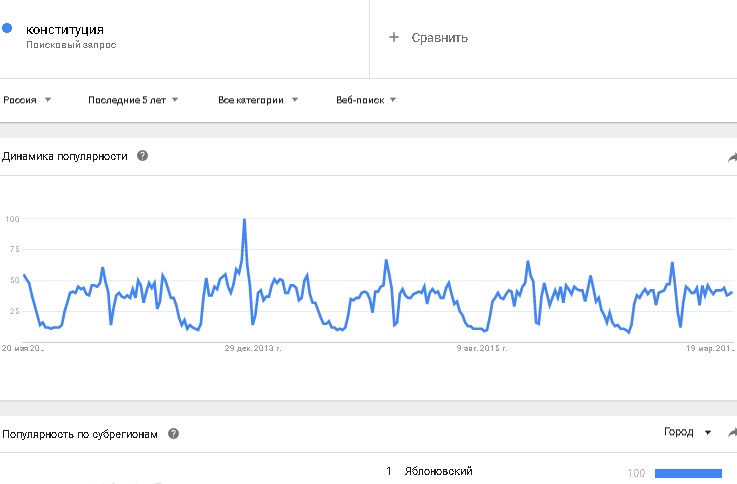
Task: Expand the Последние 5 лет time range
Action: point(133,100)
